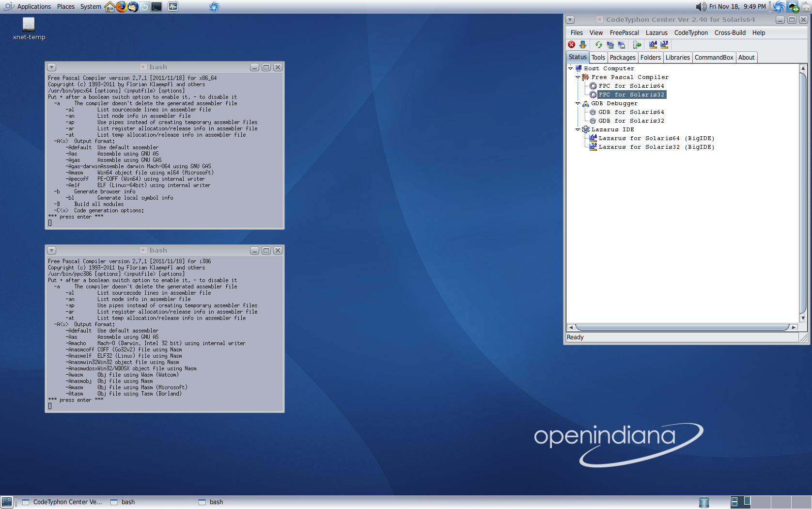
Task: Open the Help menu
Action: pyautogui.click(x=759, y=33)
